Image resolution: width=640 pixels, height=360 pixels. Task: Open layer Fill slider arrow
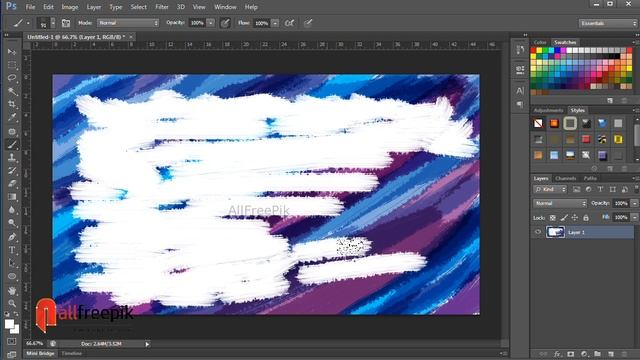pyautogui.click(x=634, y=218)
